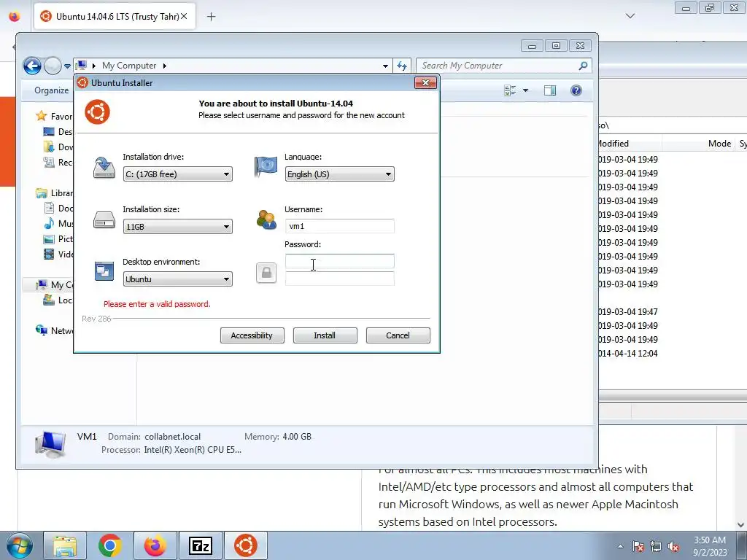
Task: Open the view options dropdown arrow
Action: [x=525, y=90]
